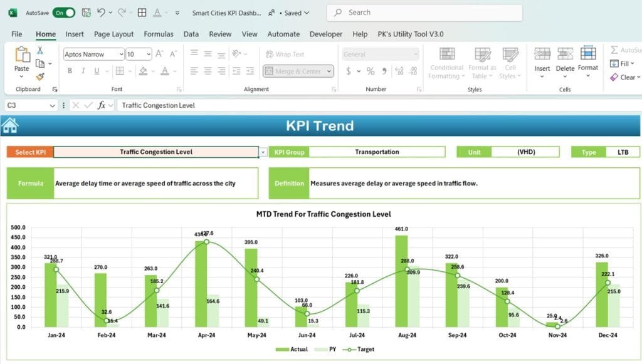Toggle bold formatting

tap(70, 70)
